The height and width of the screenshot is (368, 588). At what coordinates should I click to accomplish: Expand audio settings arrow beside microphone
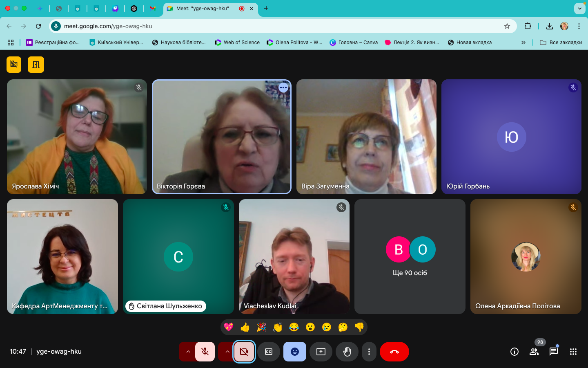188,352
